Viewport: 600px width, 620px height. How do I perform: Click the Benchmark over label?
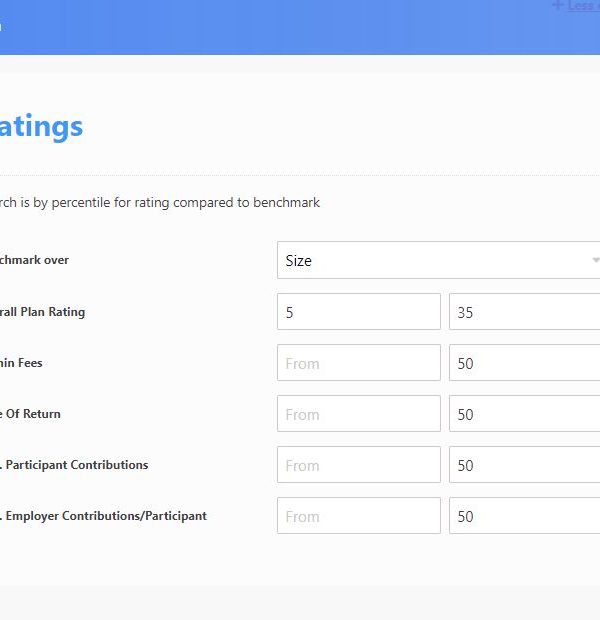pyautogui.click(x=34, y=260)
